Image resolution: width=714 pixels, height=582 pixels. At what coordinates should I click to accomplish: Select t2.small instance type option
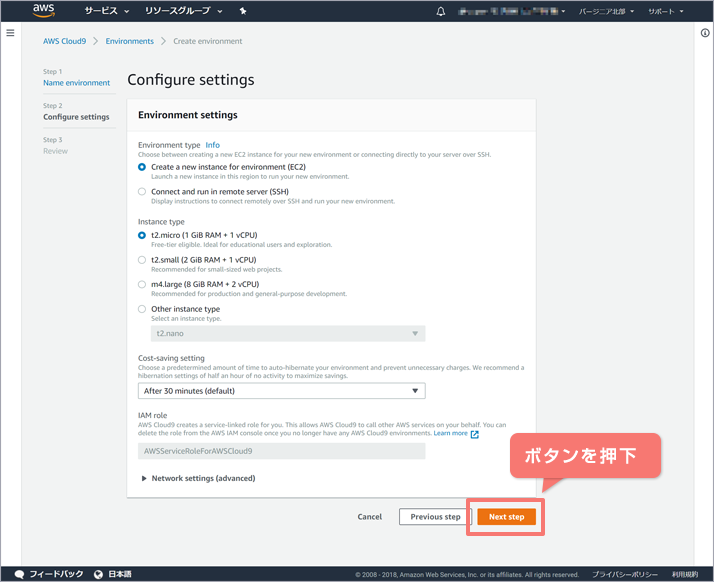(142, 260)
